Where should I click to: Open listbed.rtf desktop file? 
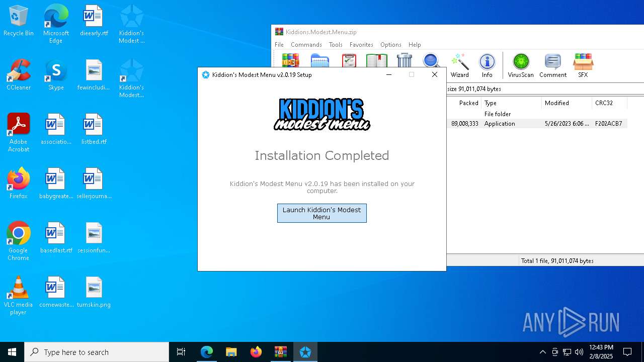[94, 130]
